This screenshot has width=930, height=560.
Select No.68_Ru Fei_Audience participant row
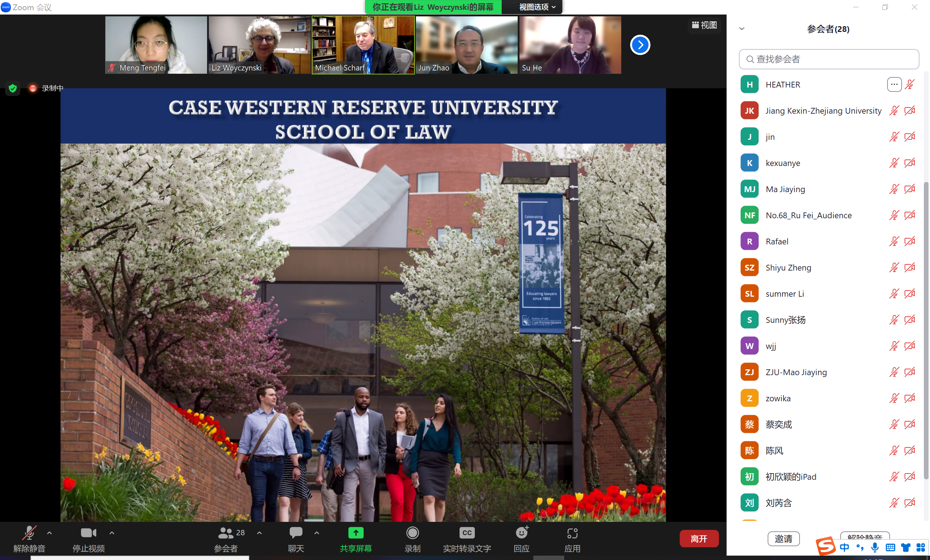[x=828, y=215]
